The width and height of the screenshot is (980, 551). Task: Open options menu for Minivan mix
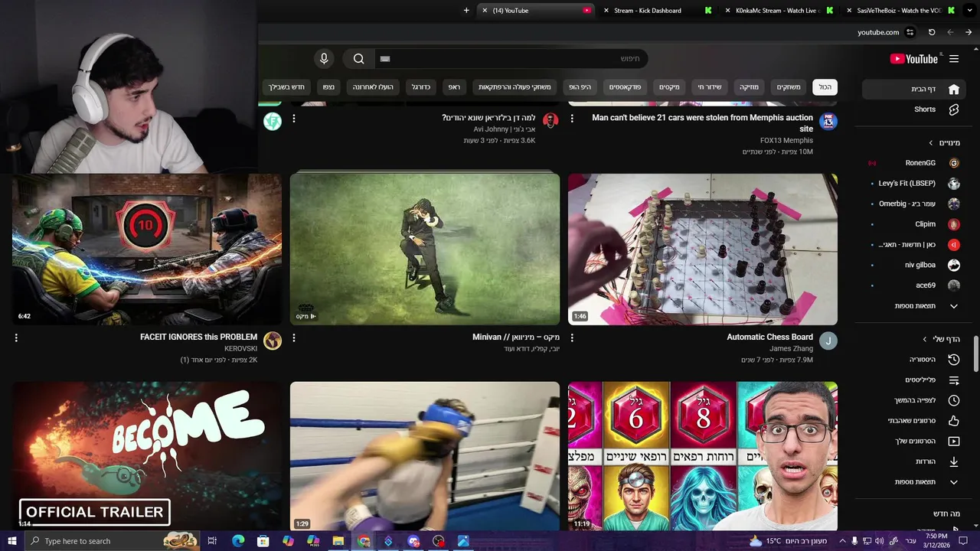(x=294, y=337)
